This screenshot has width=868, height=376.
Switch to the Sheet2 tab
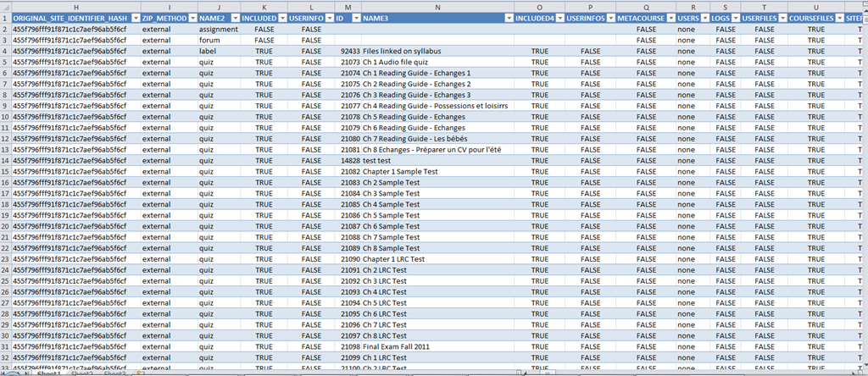tap(81, 373)
